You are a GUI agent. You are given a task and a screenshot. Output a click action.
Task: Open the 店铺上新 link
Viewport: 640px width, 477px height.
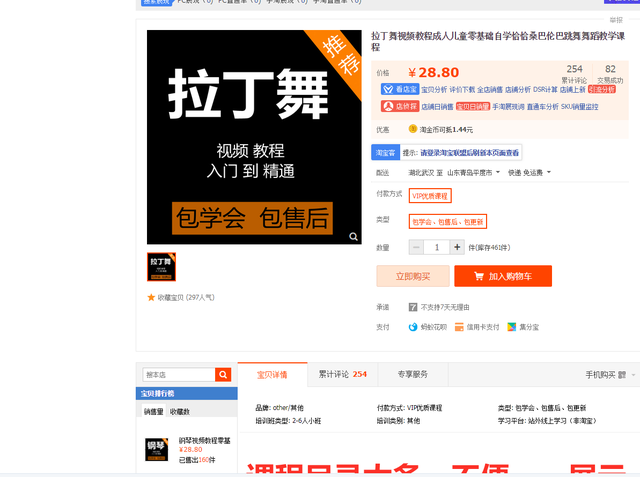tap(572, 89)
